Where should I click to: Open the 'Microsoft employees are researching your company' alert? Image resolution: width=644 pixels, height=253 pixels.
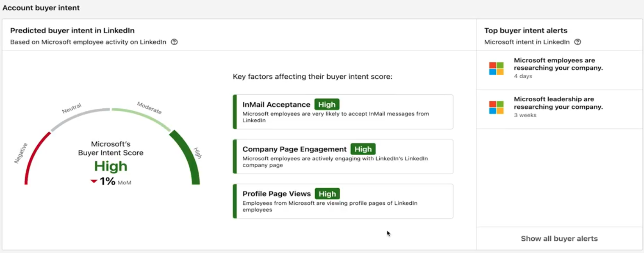(x=558, y=64)
